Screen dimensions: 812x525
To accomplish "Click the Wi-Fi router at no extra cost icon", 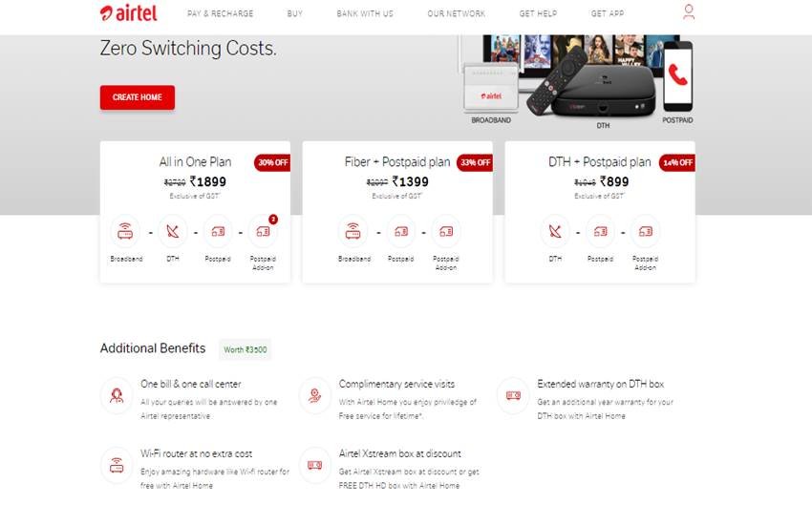I will (x=117, y=465).
